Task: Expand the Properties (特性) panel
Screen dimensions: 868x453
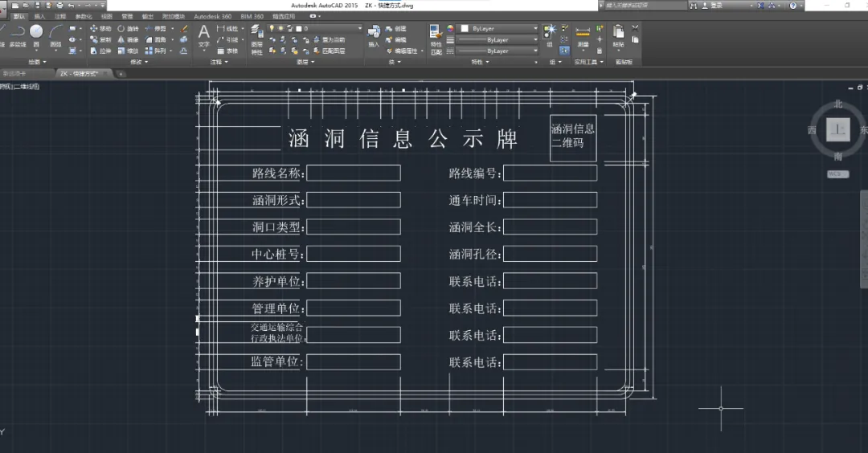Action: coord(480,62)
